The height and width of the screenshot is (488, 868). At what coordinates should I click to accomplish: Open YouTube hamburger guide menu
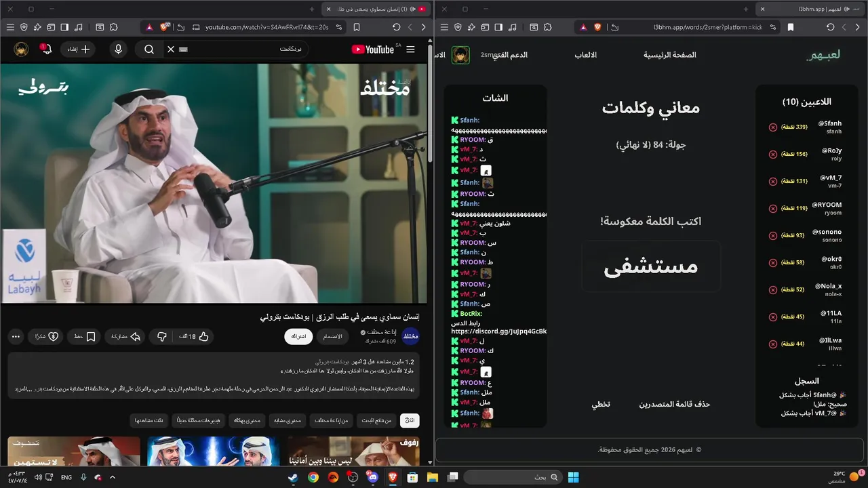click(410, 49)
